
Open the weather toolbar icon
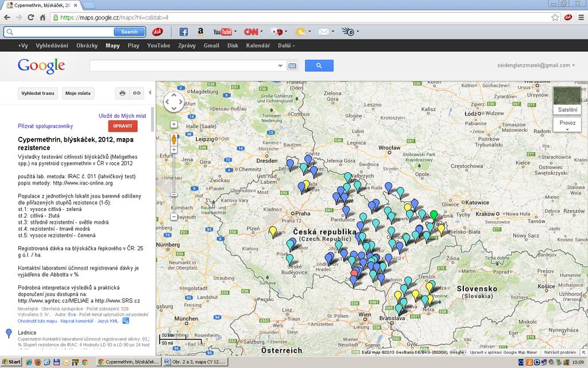coord(301,32)
